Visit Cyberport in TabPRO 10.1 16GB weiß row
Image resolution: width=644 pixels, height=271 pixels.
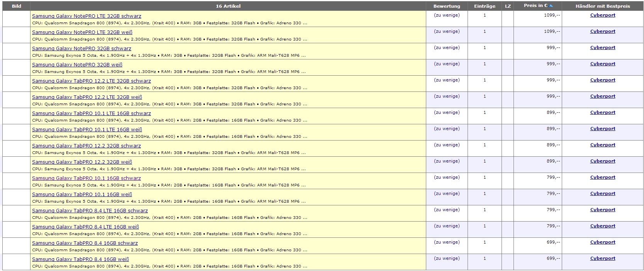pyautogui.click(x=603, y=194)
